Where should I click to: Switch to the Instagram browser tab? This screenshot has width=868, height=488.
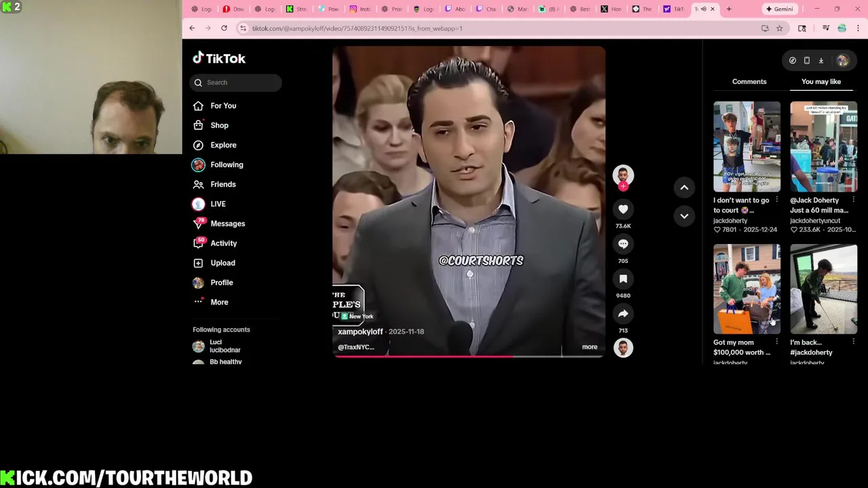pos(360,9)
